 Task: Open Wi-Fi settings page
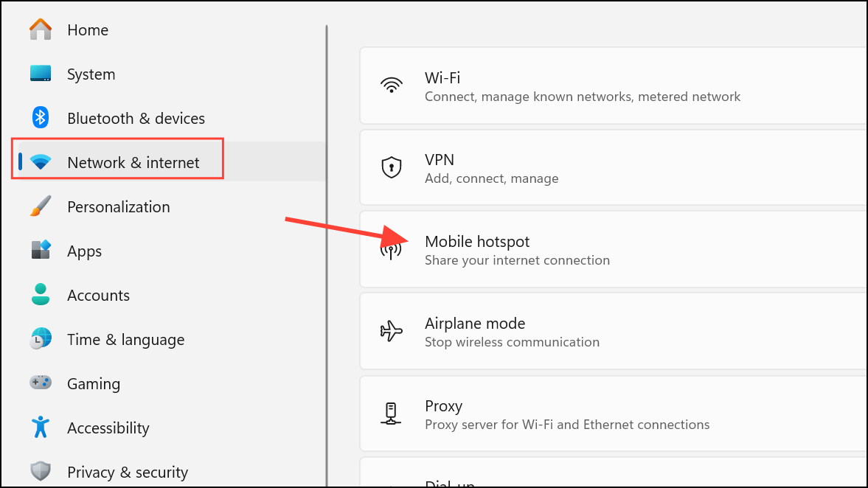pos(614,86)
